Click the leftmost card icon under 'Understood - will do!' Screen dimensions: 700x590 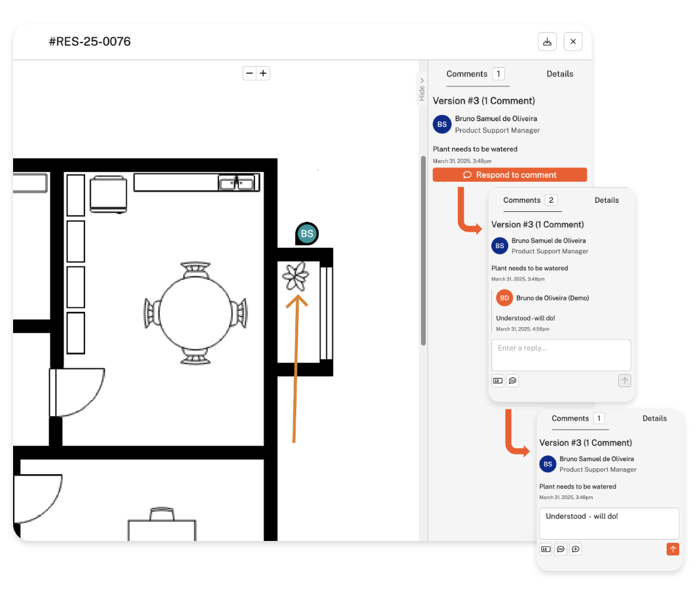(x=546, y=549)
